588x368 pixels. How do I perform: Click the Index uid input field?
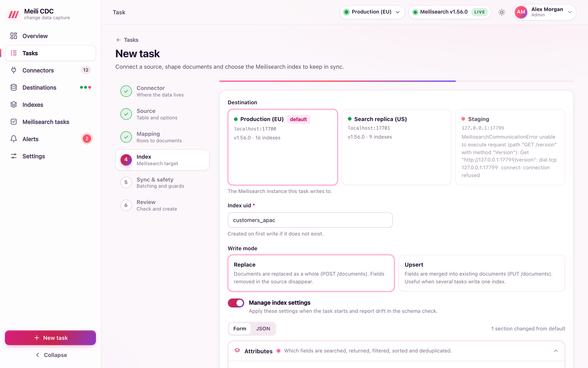coord(310,220)
